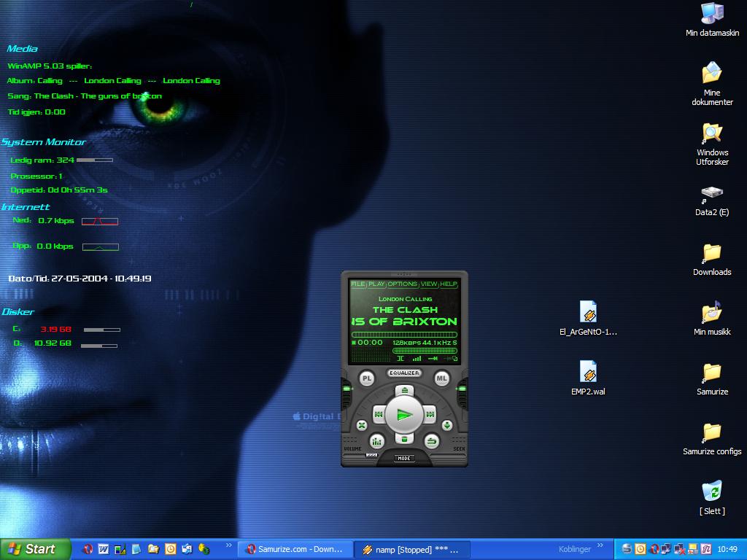Click the 10.92 GB value for drive D

tap(53, 343)
